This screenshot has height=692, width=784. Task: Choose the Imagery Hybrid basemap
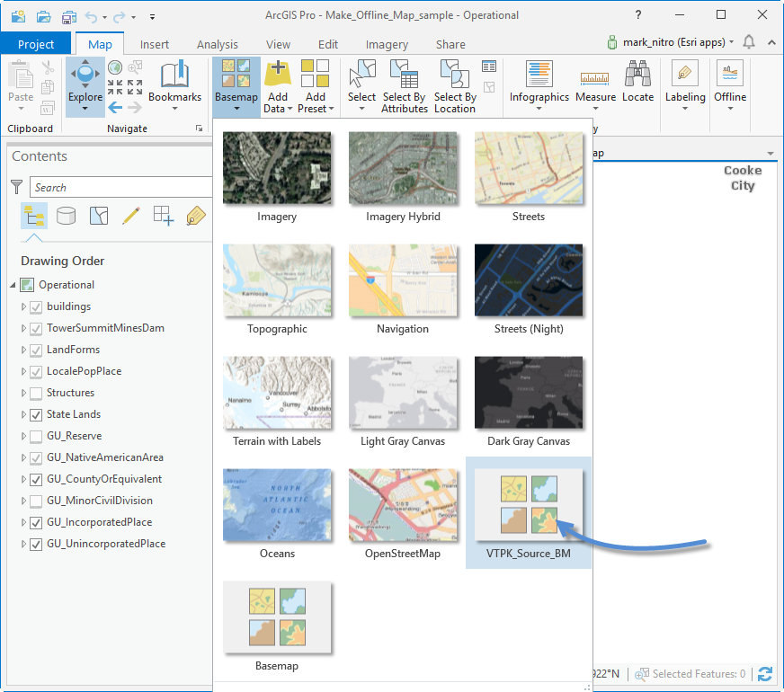point(403,177)
